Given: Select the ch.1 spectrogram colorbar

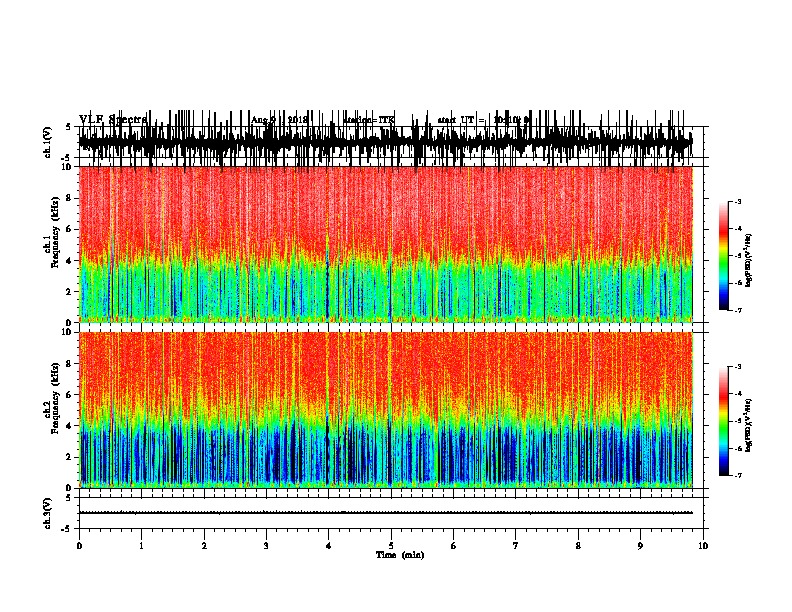Looking at the screenshot, I should (x=724, y=256).
